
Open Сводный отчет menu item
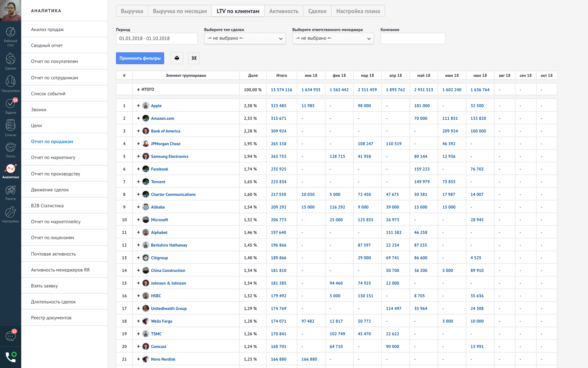(64, 45)
